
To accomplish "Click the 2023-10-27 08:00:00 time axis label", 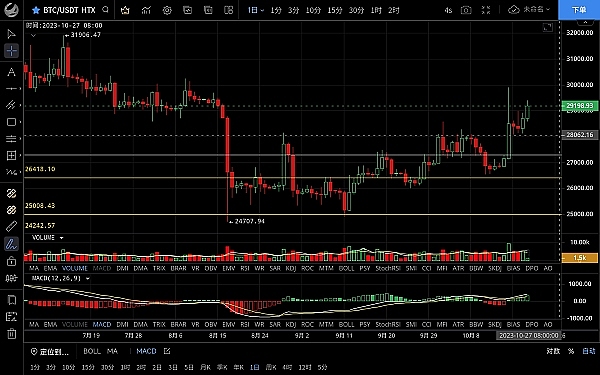I will point(528,336).
